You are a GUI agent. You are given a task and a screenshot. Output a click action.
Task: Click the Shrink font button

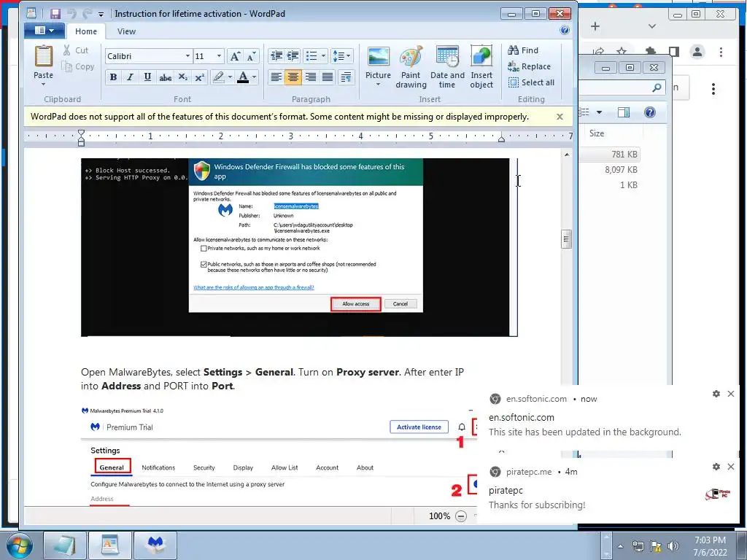pyautogui.click(x=252, y=56)
